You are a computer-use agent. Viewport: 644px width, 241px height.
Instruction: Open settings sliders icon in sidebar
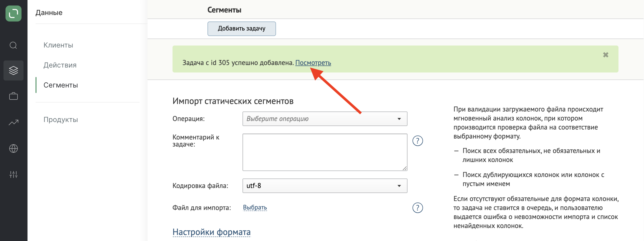coord(13,174)
